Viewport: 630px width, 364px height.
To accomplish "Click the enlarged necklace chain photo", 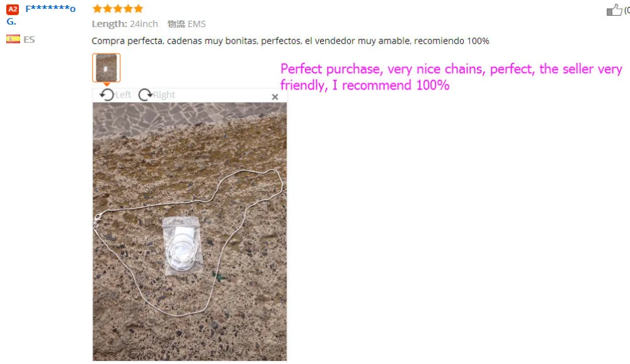I will (190, 231).
